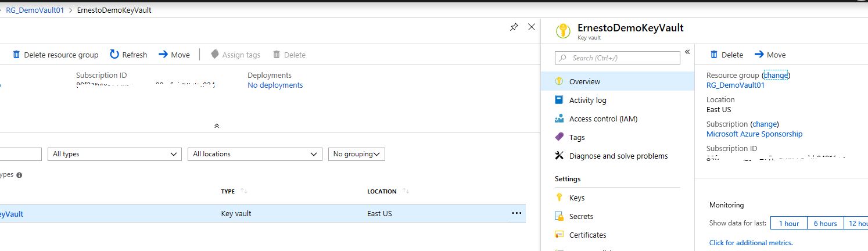
Task: Click the Assign tags toolbar button
Action: (x=235, y=55)
